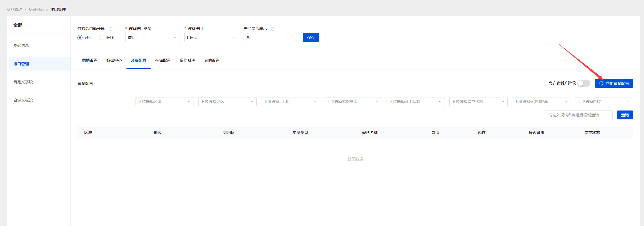Expand the 下拉选择可用状态 dropdown
Viewport: 644px width, 226px height.
[x=416, y=102]
